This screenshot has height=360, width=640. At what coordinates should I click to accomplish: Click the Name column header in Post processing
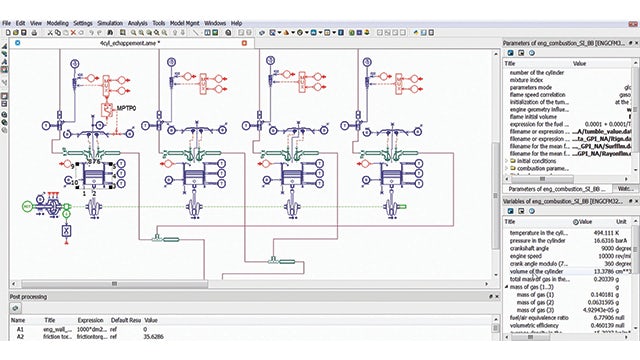tap(18, 320)
